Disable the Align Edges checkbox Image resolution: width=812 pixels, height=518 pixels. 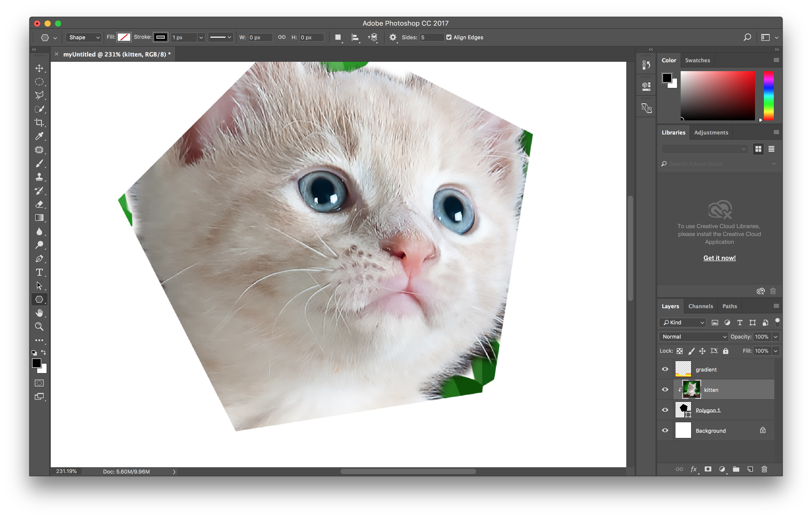pyautogui.click(x=449, y=37)
